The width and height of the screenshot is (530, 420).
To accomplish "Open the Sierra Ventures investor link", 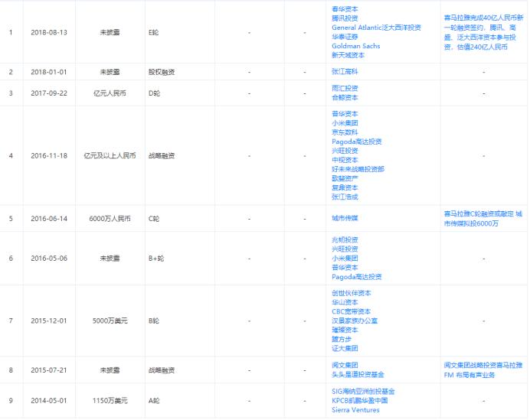I will pos(355,410).
